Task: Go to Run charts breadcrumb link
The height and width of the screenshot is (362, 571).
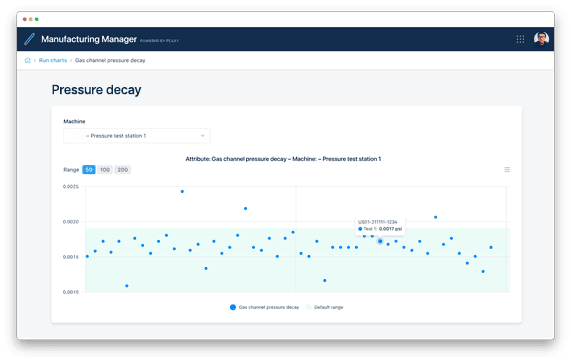Action: point(53,60)
